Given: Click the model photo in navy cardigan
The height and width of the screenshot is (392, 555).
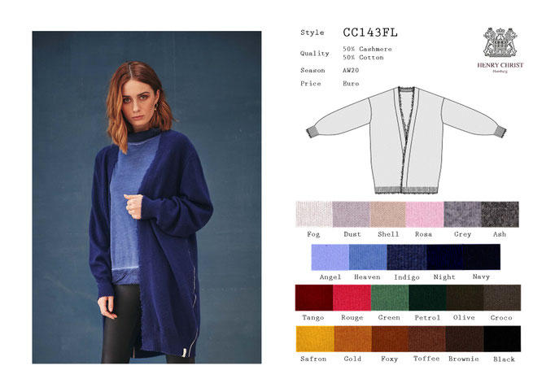Looking at the screenshot, I should coord(147,197).
